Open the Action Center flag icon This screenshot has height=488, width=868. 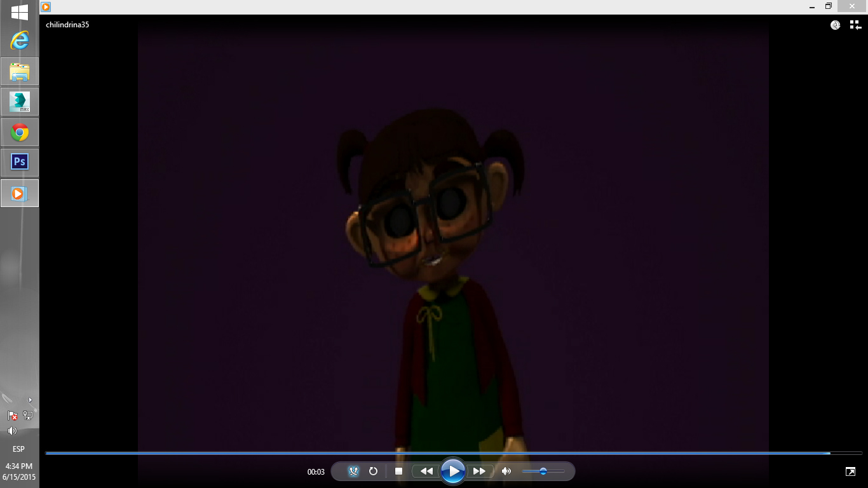12,416
